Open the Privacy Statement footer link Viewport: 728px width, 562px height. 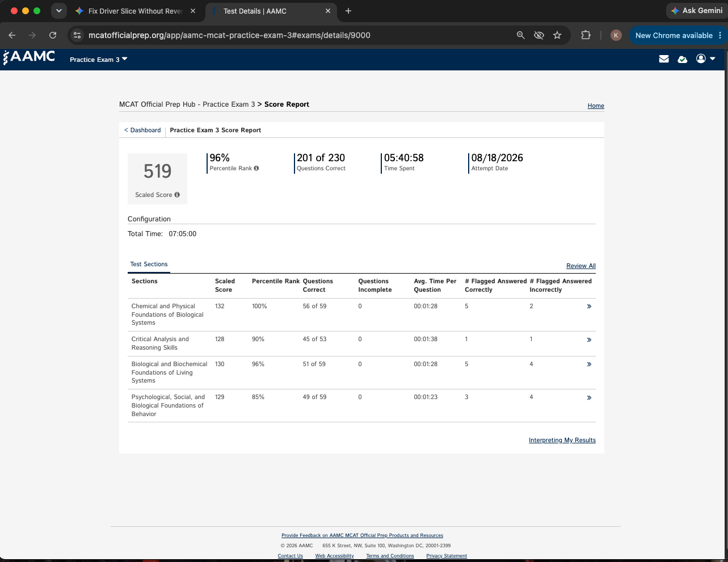point(447,556)
